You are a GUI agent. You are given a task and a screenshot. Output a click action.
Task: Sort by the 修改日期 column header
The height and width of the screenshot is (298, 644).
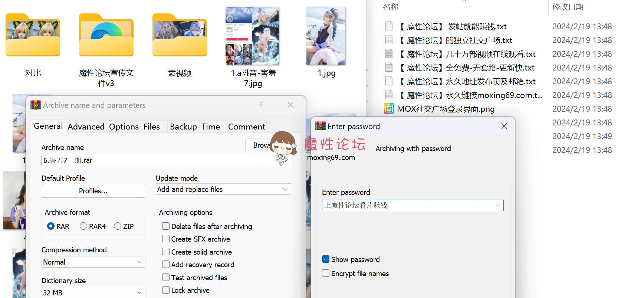pos(568,7)
